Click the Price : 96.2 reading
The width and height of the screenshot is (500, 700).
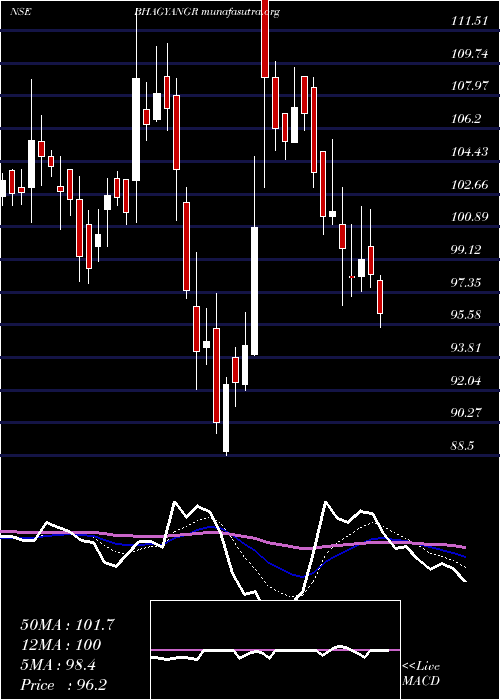pos(64,685)
